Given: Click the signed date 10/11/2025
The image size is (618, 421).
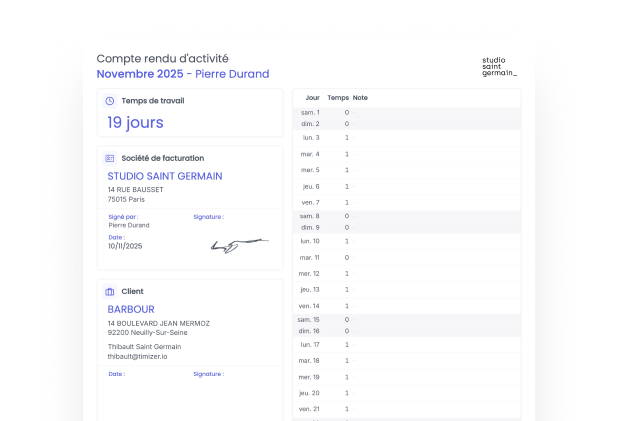Looking at the screenshot, I should point(125,246).
